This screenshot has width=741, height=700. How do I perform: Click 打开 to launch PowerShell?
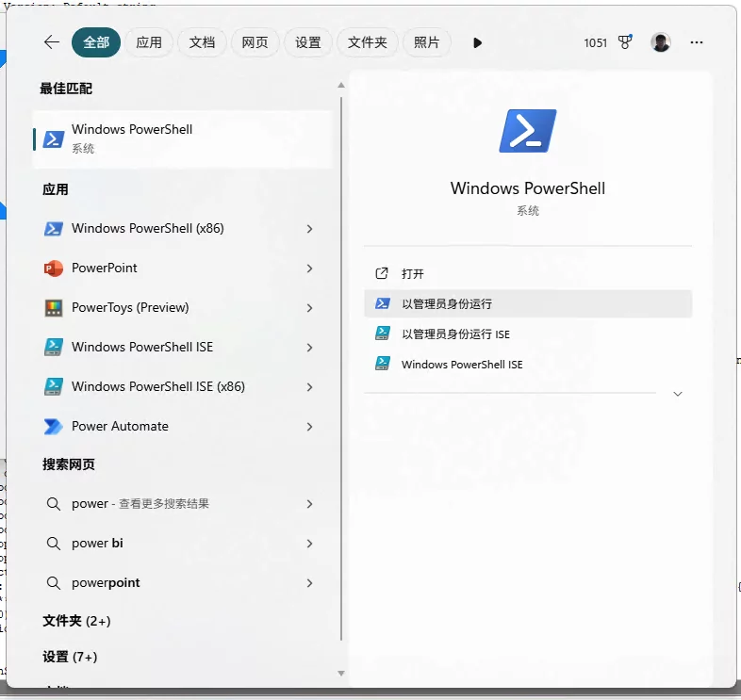click(413, 274)
